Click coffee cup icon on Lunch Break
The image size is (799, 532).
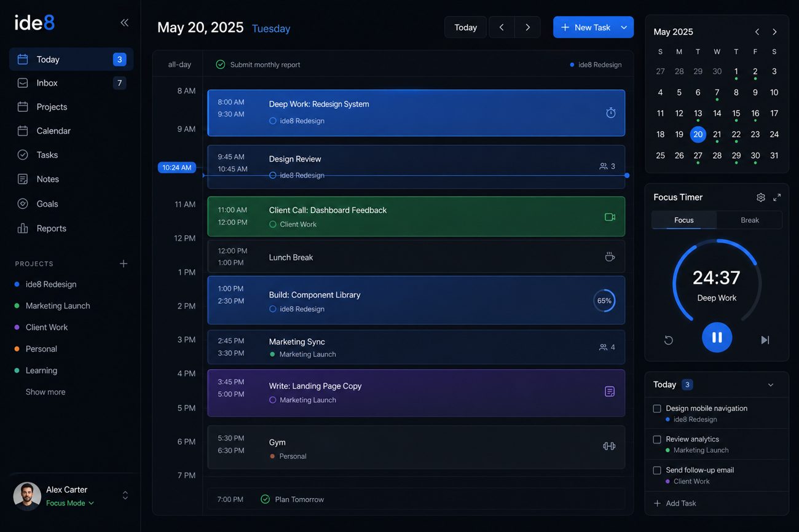(x=610, y=257)
